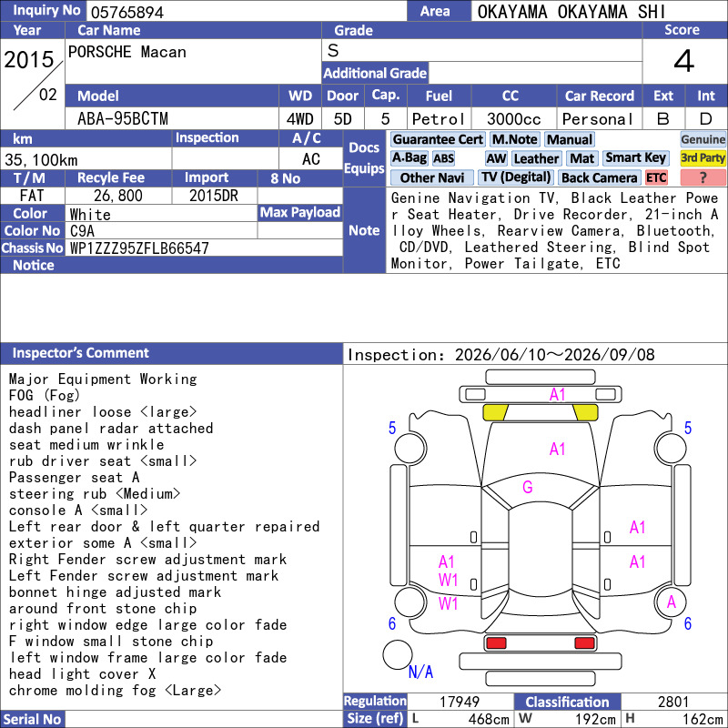Click the score value 4
This screenshot has height=728, width=728.
coord(684,61)
